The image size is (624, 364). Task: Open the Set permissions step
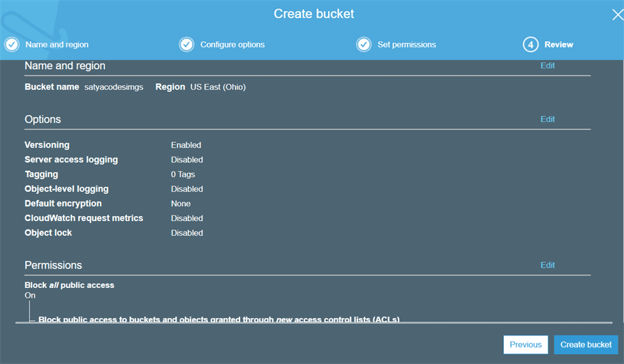tap(406, 45)
